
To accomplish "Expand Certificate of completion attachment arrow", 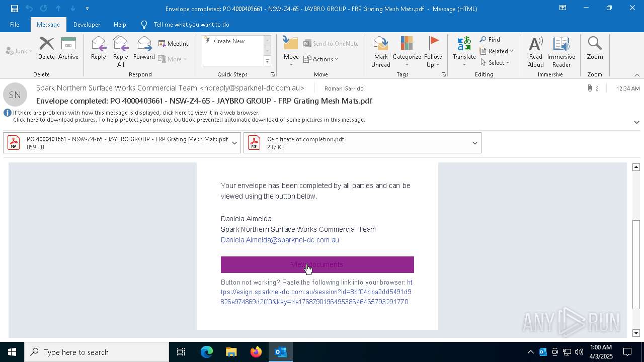I will 474,143.
